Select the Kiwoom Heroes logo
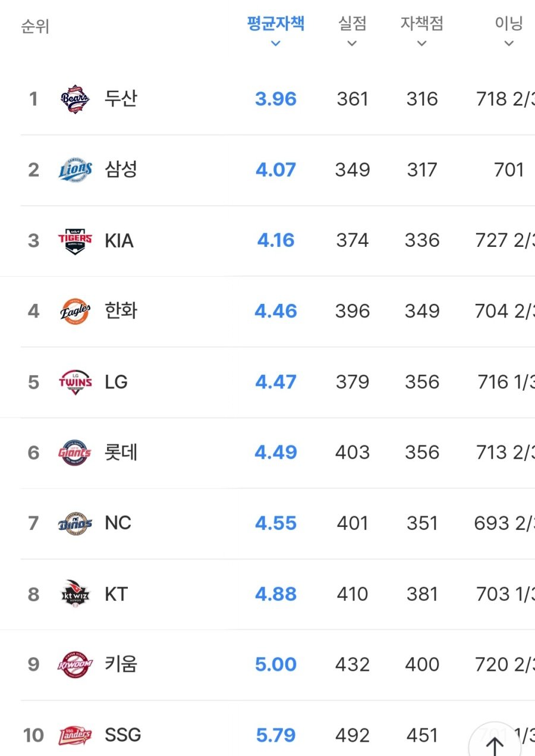Image resolution: width=535 pixels, height=756 pixels. tap(75, 664)
